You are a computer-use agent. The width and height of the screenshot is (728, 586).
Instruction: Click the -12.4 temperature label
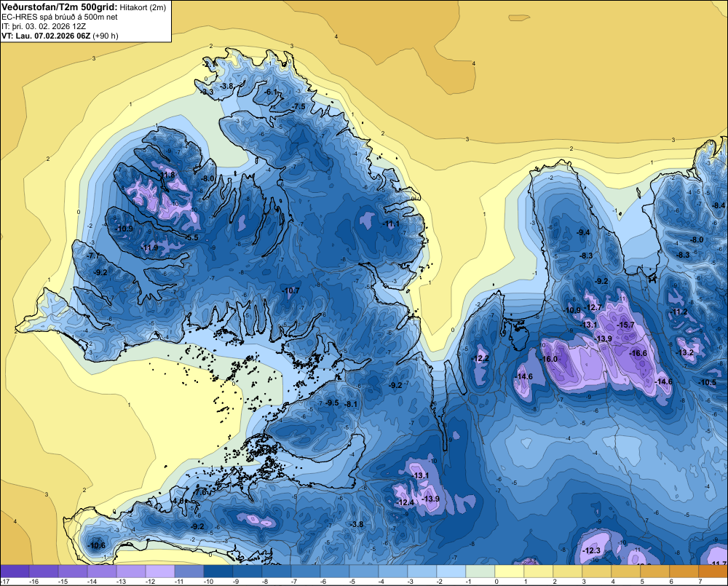coord(405,503)
